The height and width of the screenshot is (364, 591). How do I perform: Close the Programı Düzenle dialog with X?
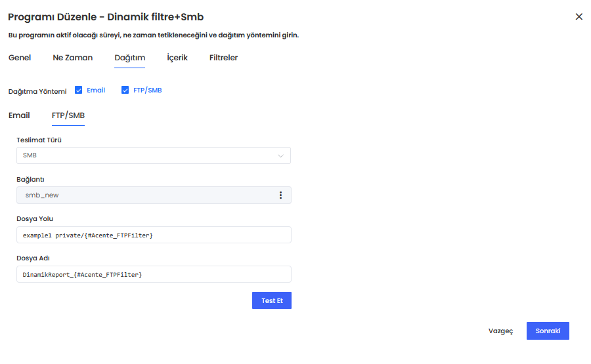point(579,17)
